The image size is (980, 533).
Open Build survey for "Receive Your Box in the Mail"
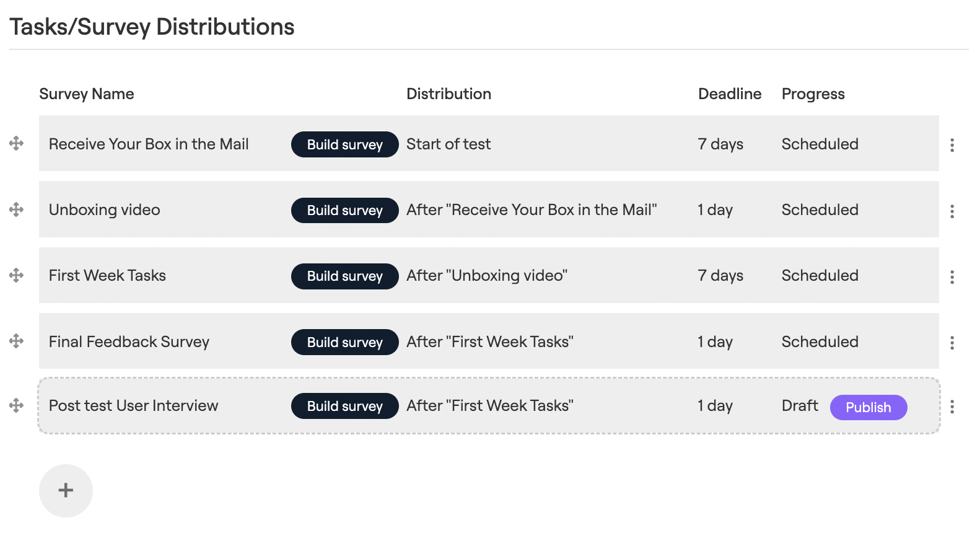click(344, 144)
